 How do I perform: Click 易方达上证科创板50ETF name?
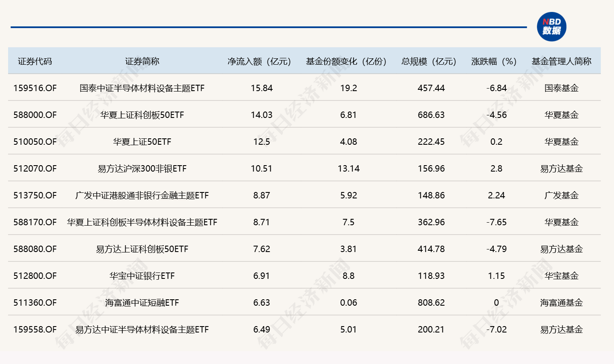coord(142,249)
